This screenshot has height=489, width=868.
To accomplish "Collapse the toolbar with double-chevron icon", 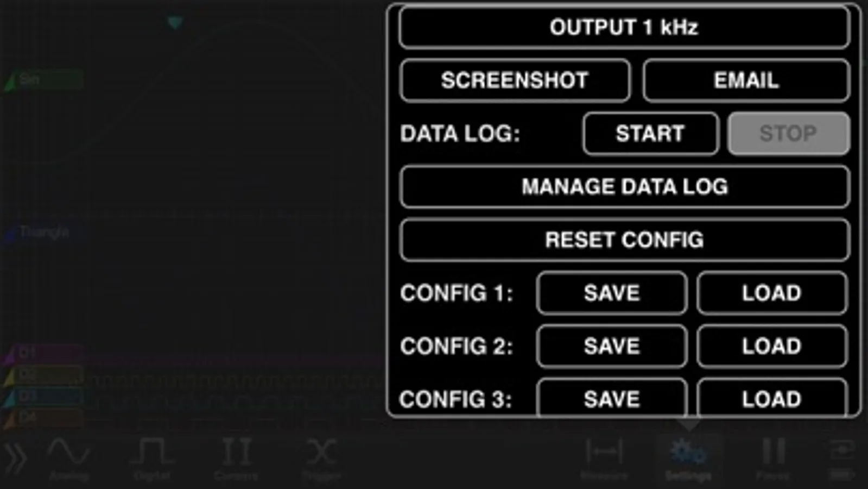I will [x=16, y=458].
